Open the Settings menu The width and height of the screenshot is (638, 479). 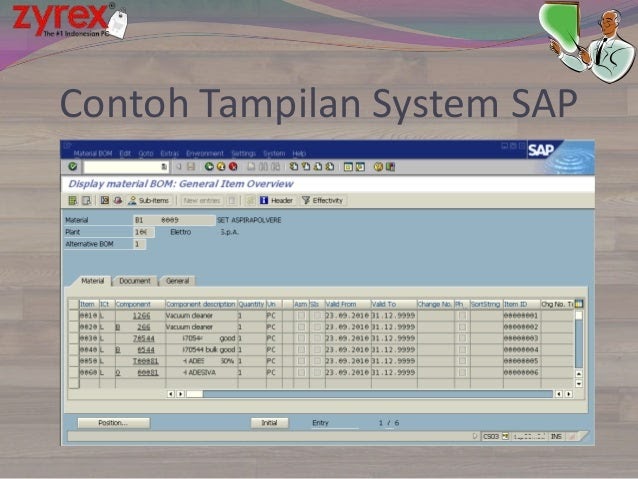click(x=243, y=153)
